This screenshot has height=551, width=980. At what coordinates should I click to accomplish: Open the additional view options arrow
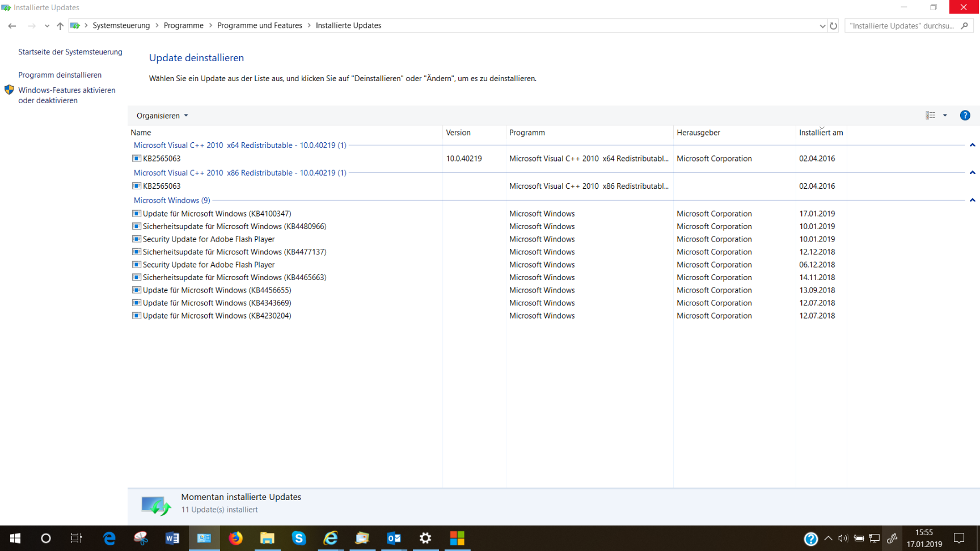(x=945, y=115)
